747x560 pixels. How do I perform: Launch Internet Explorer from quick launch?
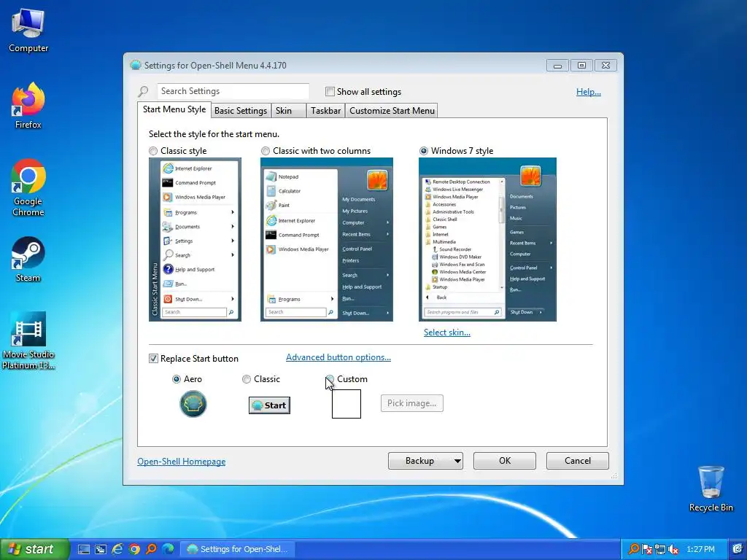click(x=117, y=549)
